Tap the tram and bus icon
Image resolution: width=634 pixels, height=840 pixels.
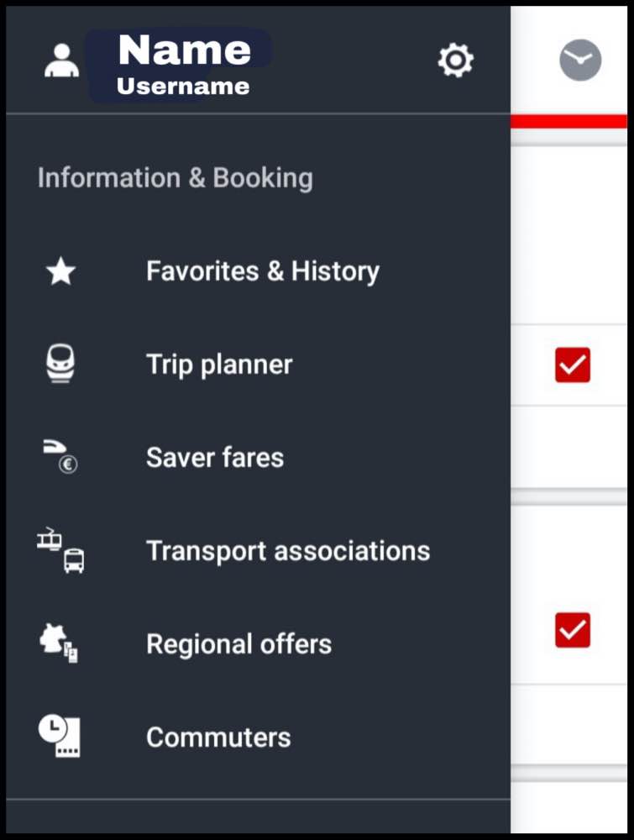pos(60,550)
